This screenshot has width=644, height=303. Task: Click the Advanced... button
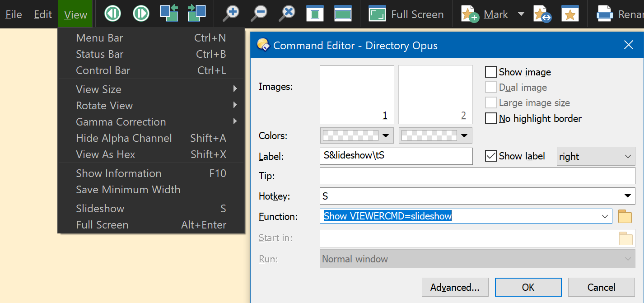pos(455,287)
